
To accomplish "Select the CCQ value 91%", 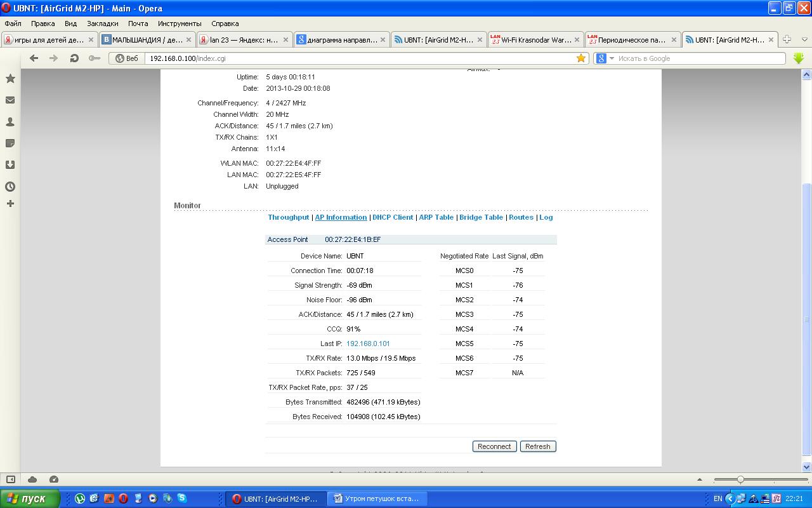I will click(353, 329).
